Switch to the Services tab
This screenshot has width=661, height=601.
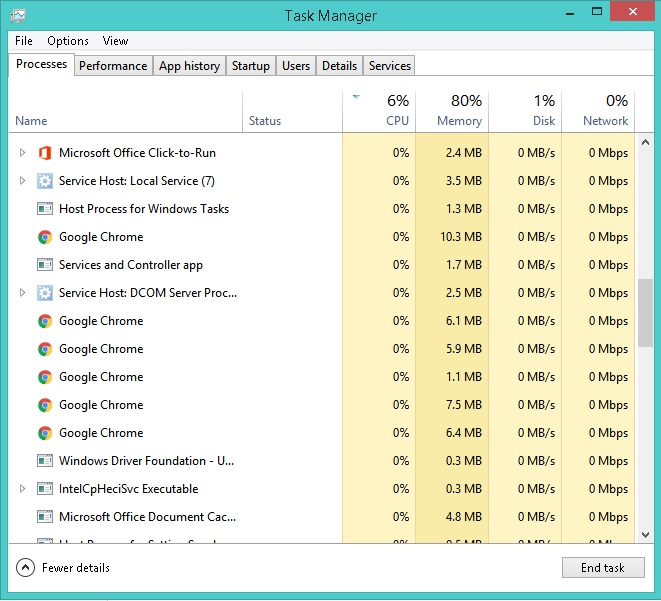pyautogui.click(x=390, y=66)
